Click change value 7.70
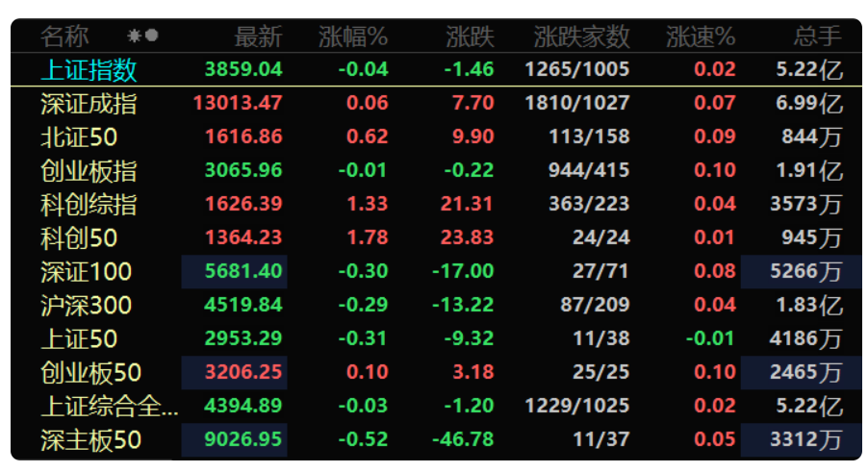Viewport: 868px width, 472px height. 473,103
